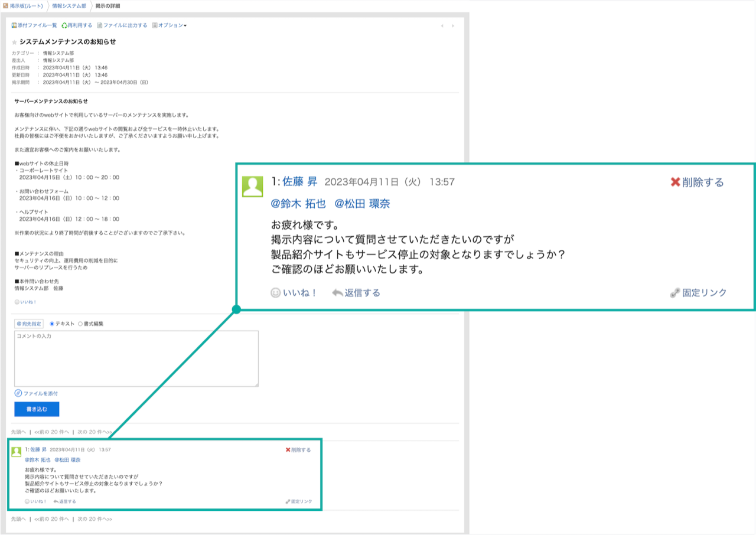756x535 pixels.
Task: Click red X 削除する in enlarged callout
Action: pos(697,182)
